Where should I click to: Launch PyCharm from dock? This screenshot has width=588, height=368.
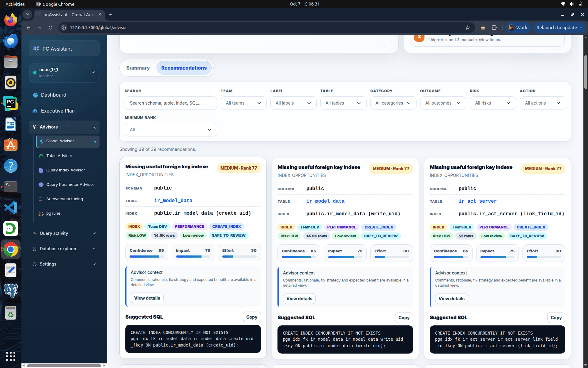(11, 103)
